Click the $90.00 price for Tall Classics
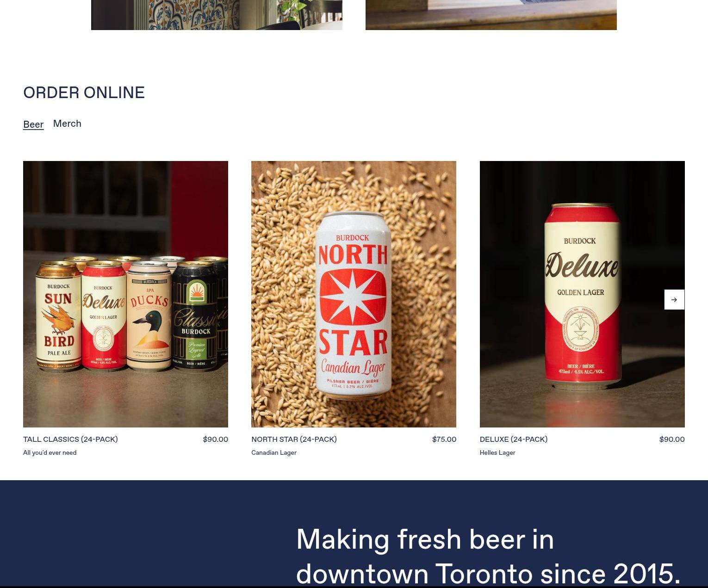This screenshot has width=708, height=588. tap(216, 439)
